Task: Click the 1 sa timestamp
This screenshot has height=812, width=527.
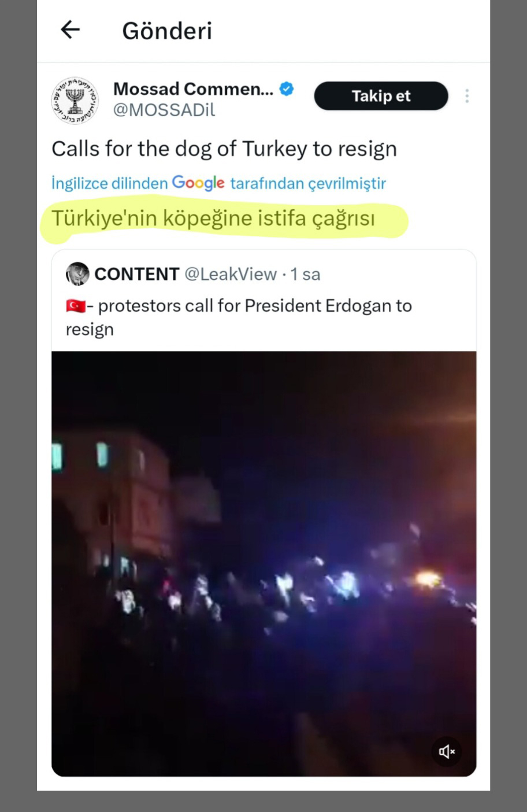Action: point(305,274)
